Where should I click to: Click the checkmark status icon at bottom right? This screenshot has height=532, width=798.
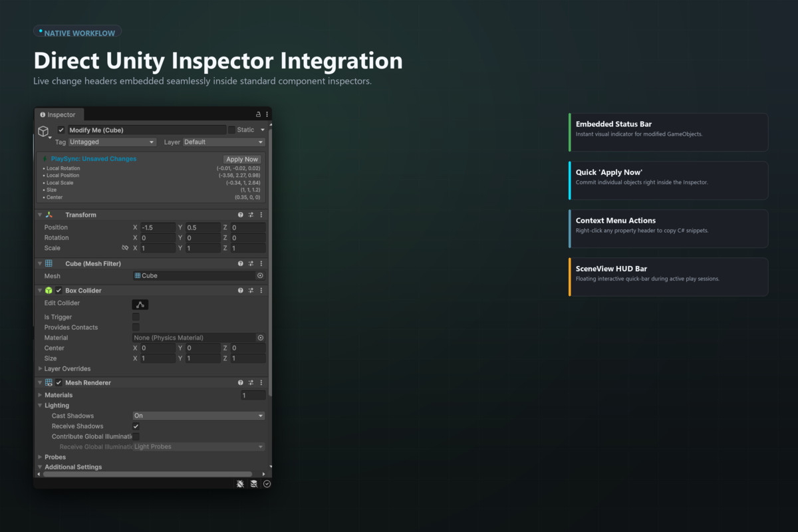[x=267, y=484]
